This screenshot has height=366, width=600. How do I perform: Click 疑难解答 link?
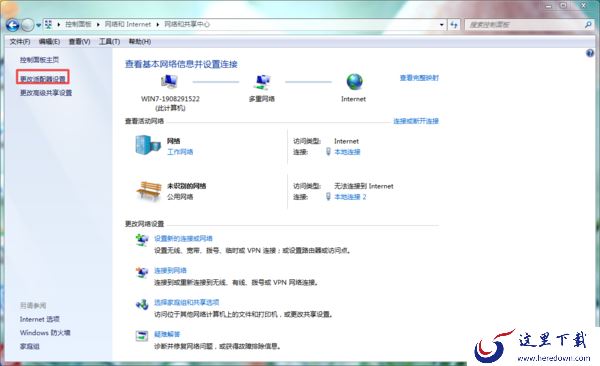[x=167, y=334]
